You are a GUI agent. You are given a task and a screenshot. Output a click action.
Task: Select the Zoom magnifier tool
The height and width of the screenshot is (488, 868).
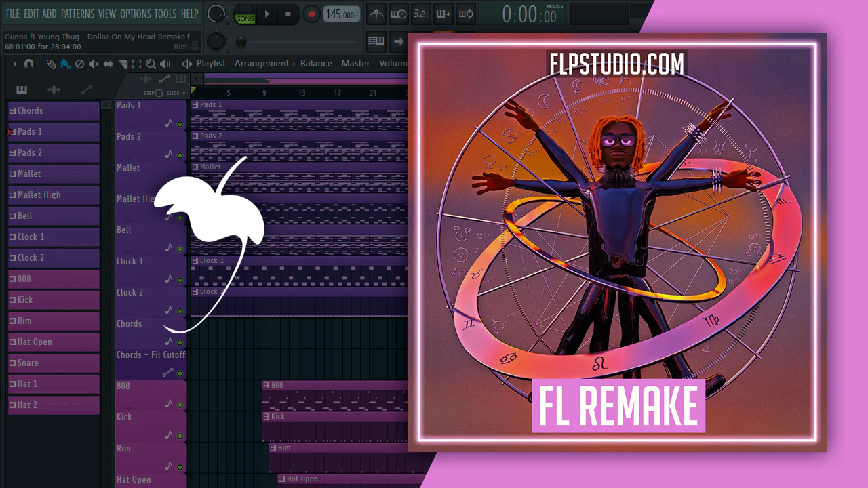(x=151, y=64)
